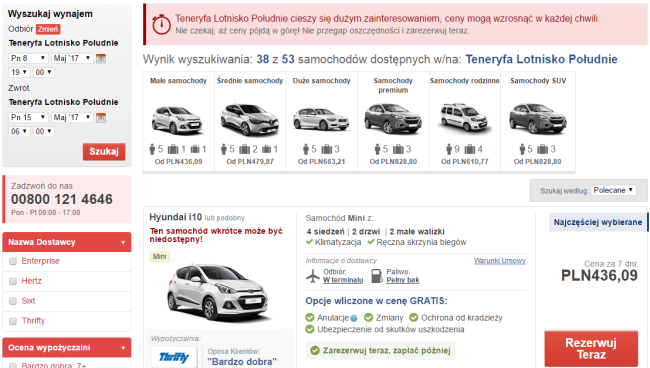This screenshot has width=650, height=368.
Task: Click the airplane pickup icon
Action: pos(313,276)
